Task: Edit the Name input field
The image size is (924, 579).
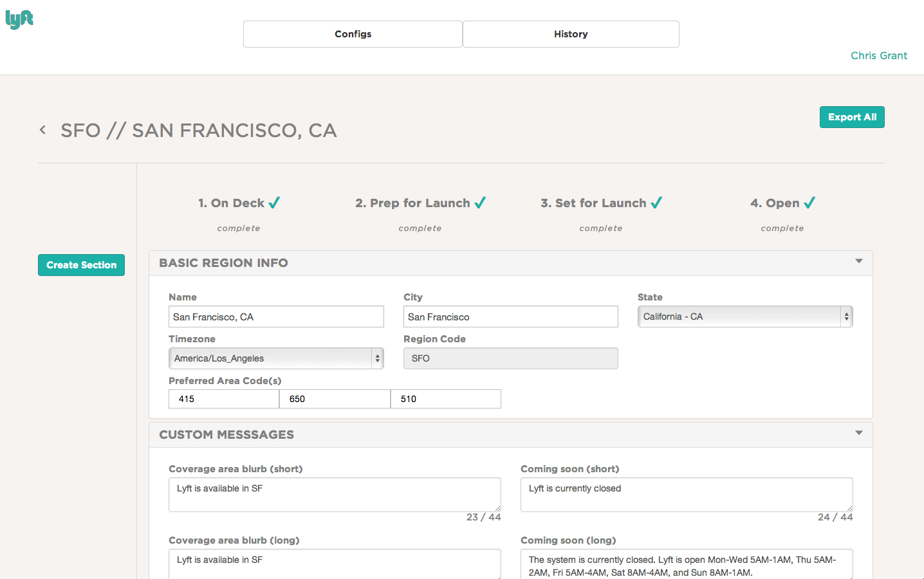Action: click(276, 317)
